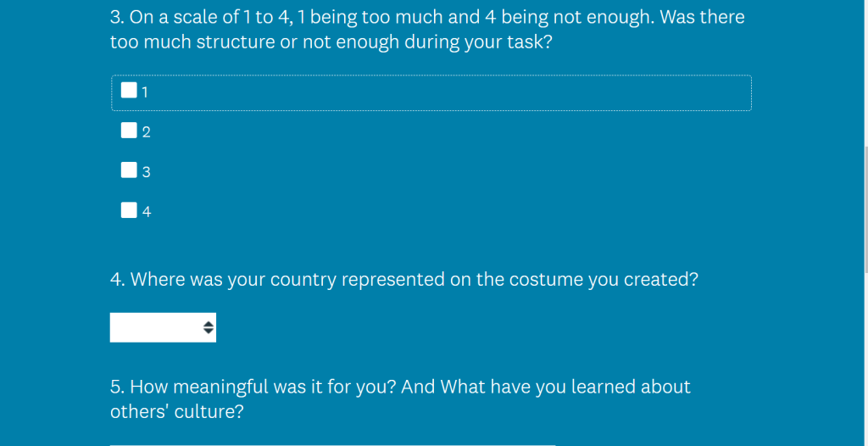Enable the checkbox labeled 4
This screenshot has width=868, height=446.
129,210
